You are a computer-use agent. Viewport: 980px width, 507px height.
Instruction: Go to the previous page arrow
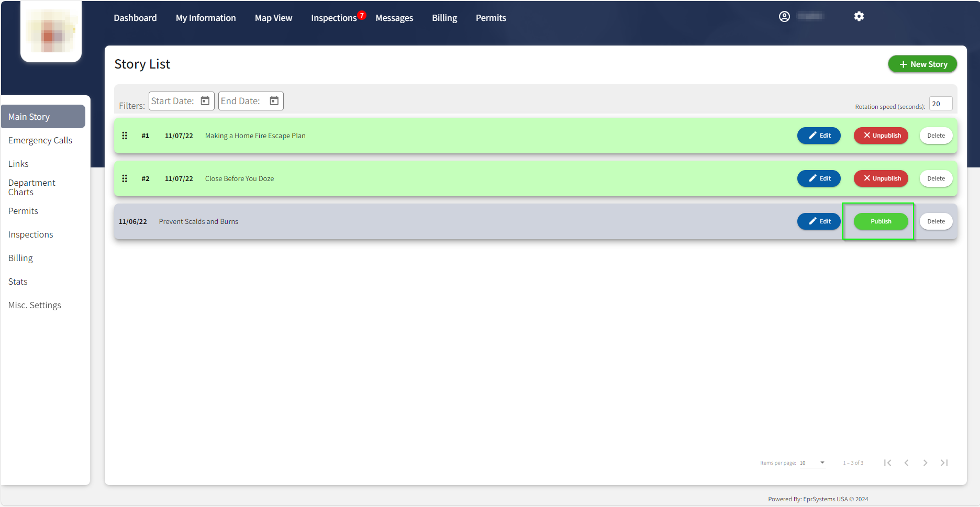pos(906,463)
